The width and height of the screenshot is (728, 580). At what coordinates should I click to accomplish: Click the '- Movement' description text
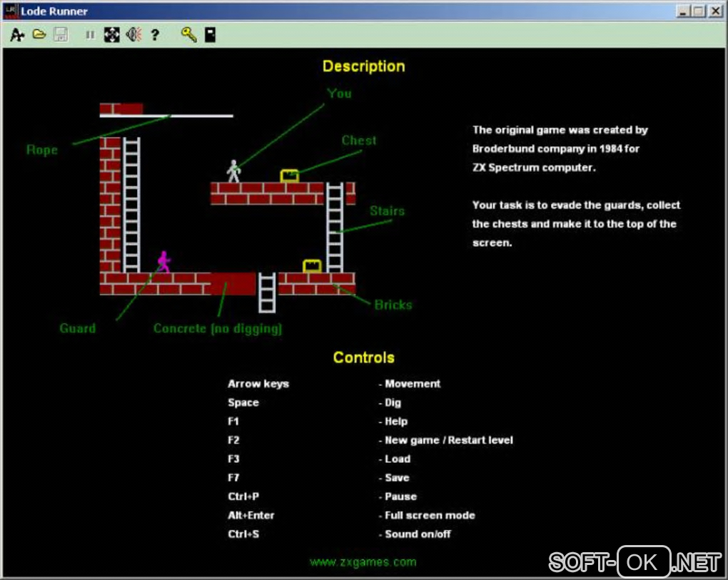[x=410, y=384]
